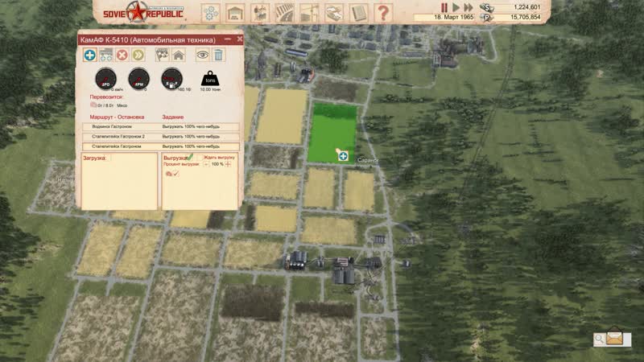Click the ruble currency icon

tap(487, 18)
